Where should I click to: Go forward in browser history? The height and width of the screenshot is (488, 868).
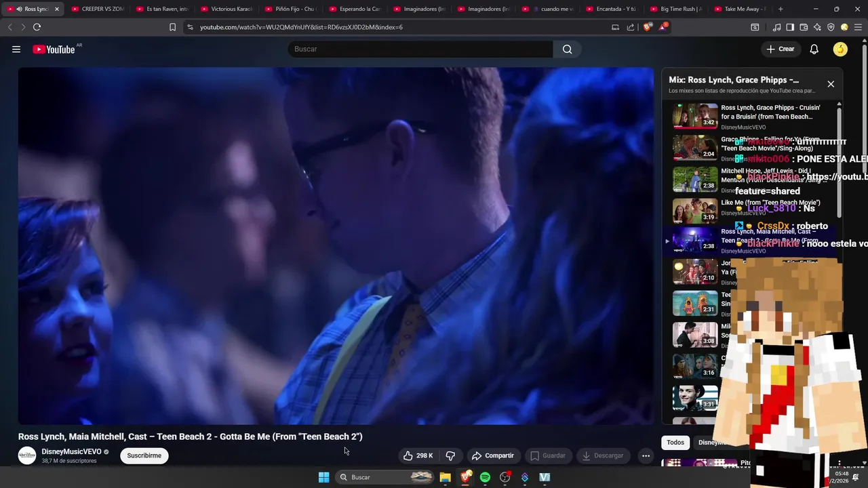(23, 27)
